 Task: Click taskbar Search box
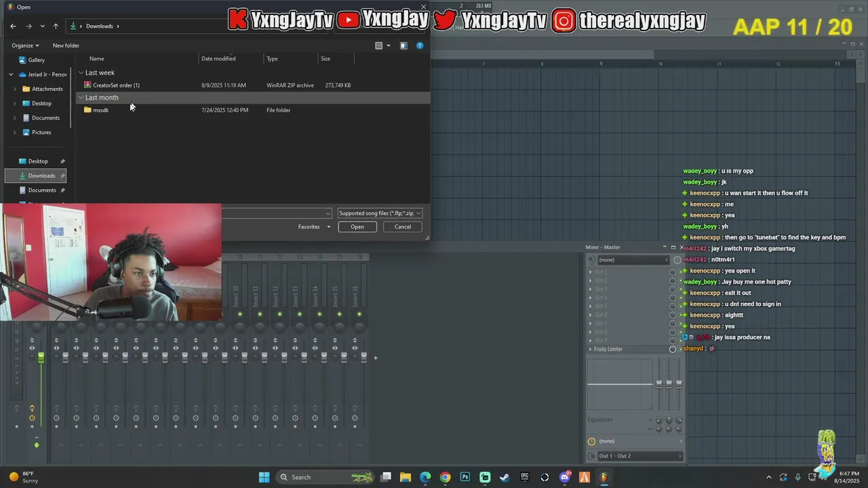(326, 477)
